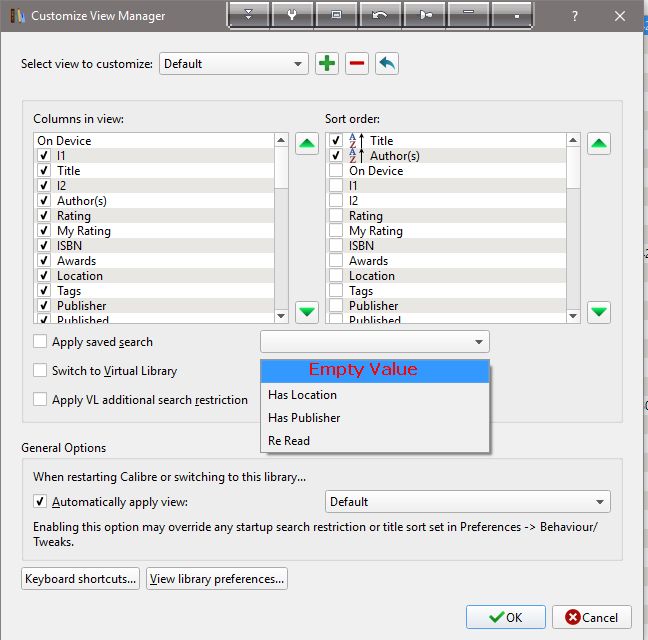Click the Calibre books icon in title bar
Image resolution: width=648 pixels, height=640 pixels.
[x=17, y=16]
